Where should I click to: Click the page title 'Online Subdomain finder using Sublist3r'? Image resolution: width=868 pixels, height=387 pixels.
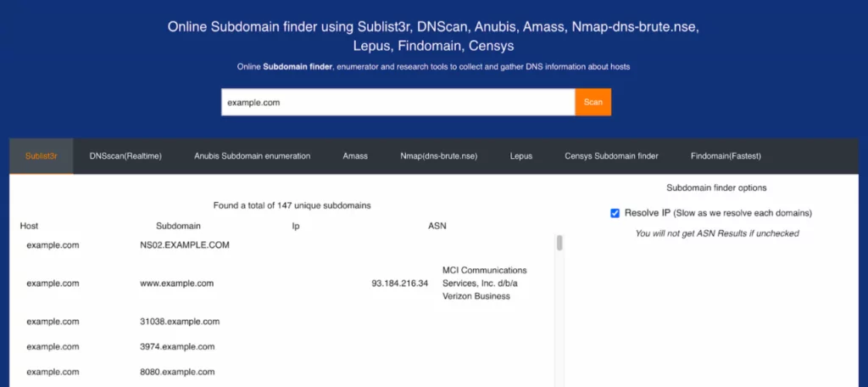pos(433,36)
